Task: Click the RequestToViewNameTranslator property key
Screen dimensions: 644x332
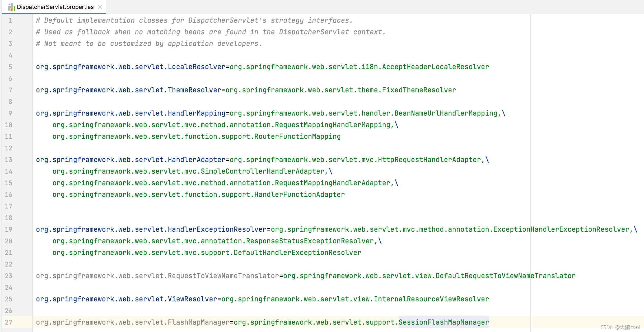Action: click(157, 276)
